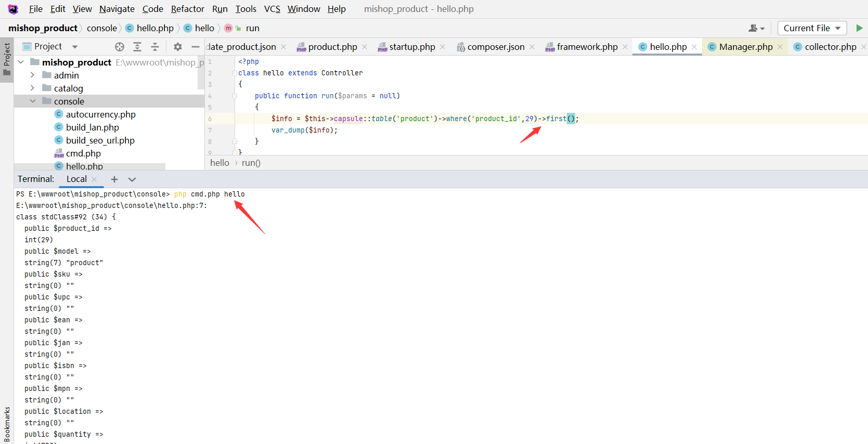Click the PhpStorm application logo icon
Viewport: 868px width, 444px height.
(13, 9)
